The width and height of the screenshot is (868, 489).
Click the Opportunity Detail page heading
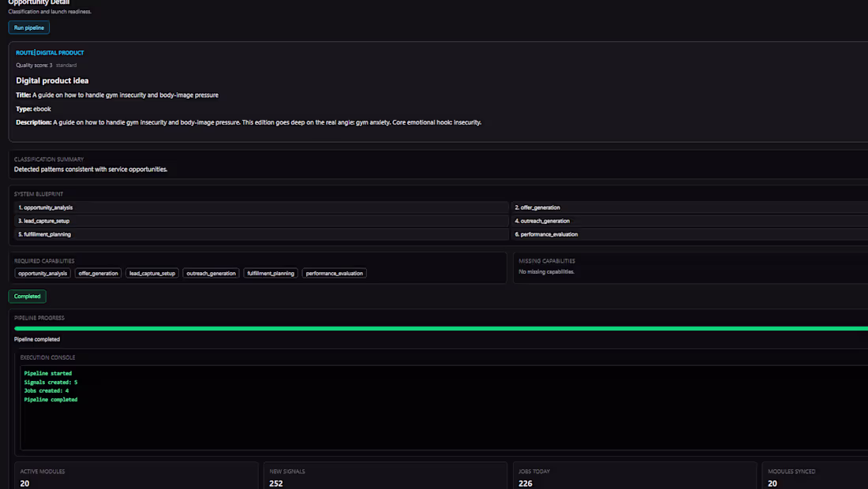[x=39, y=3]
